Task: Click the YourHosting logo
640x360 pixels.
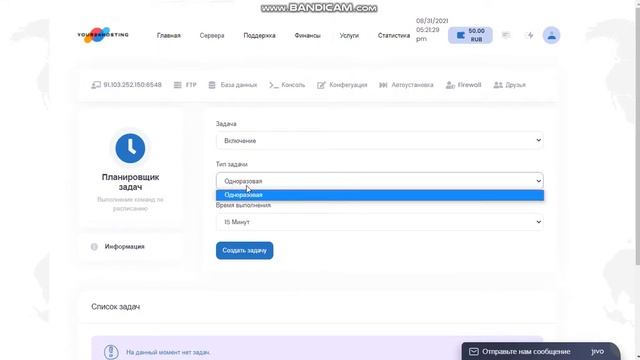Action: click(x=103, y=35)
